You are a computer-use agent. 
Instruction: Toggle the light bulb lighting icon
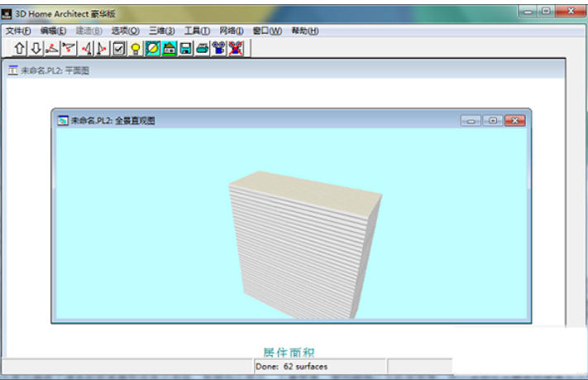point(136,48)
